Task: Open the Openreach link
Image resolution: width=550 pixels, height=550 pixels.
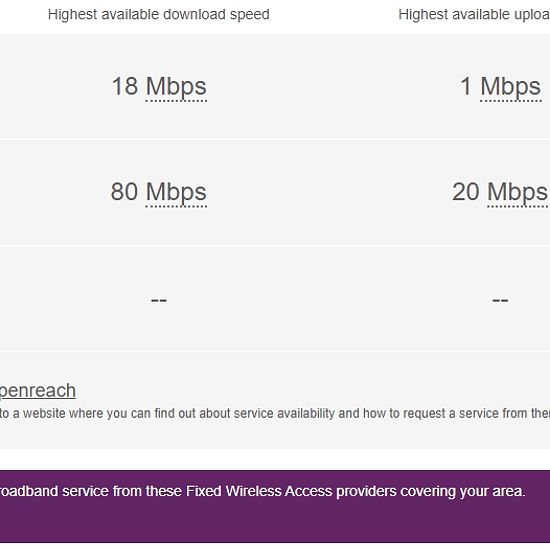Action: (x=38, y=390)
